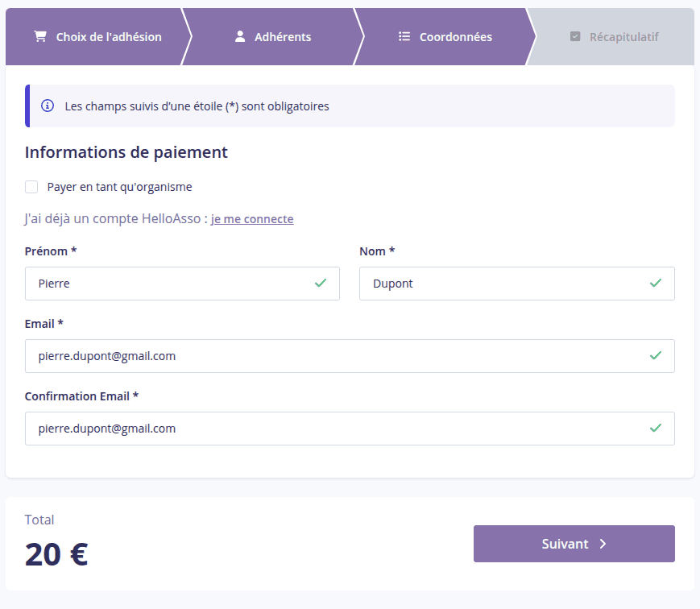This screenshot has width=700, height=609.
Task: Click inside the Nom input field
Action: pyautogui.click(x=499, y=284)
